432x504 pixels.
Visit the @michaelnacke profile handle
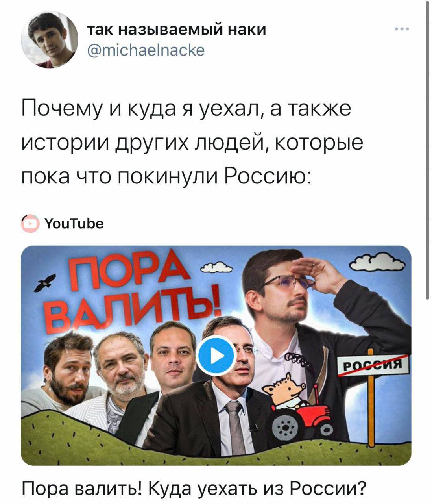pyautogui.click(x=146, y=50)
